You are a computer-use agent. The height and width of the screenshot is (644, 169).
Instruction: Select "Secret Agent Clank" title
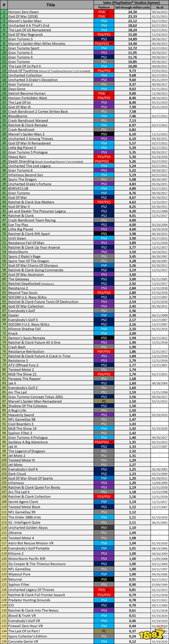point(23,502)
